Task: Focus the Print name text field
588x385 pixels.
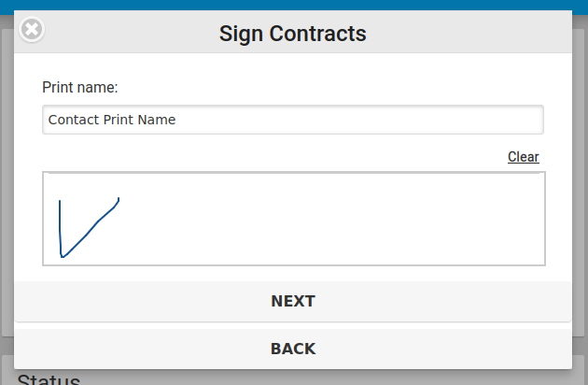Action: (x=293, y=120)
